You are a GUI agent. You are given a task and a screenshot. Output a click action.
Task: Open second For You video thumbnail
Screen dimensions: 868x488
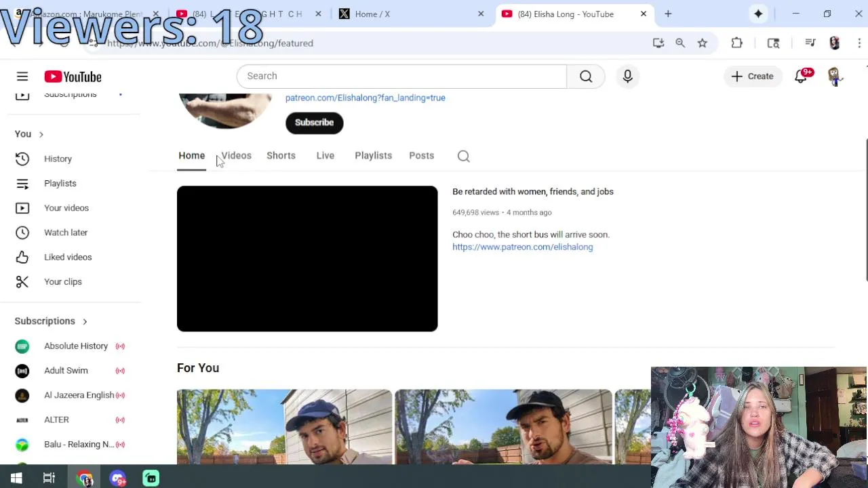pyautogui.click(x=503, y=427)
